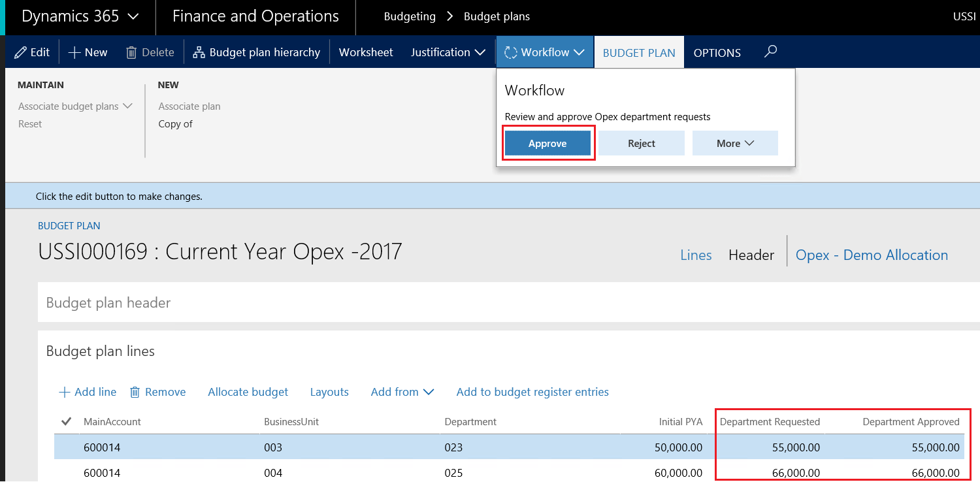Viewport: 980px width, 482px height.
Task: Open the OPTIONS menu tab
Action: point(717,52)
